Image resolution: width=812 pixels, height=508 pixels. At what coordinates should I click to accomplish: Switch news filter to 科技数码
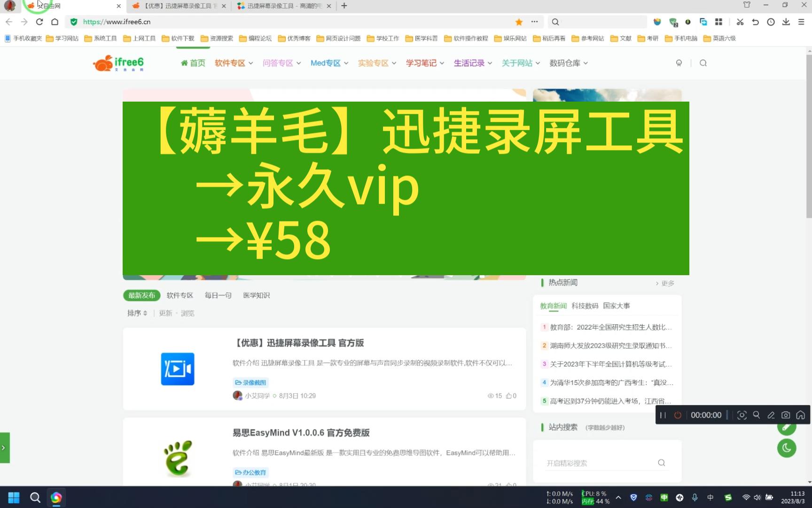tap(585, 305)
